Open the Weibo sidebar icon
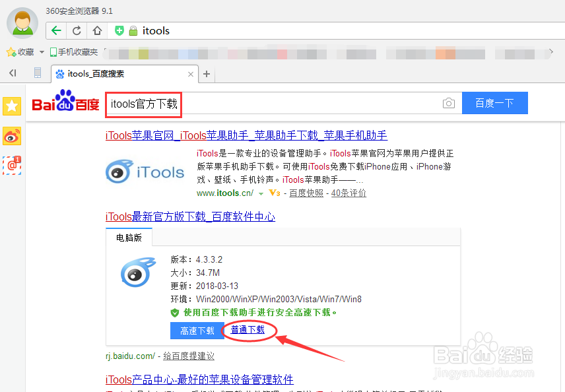Viewport: 565px width, 392px height. (12, 136)
